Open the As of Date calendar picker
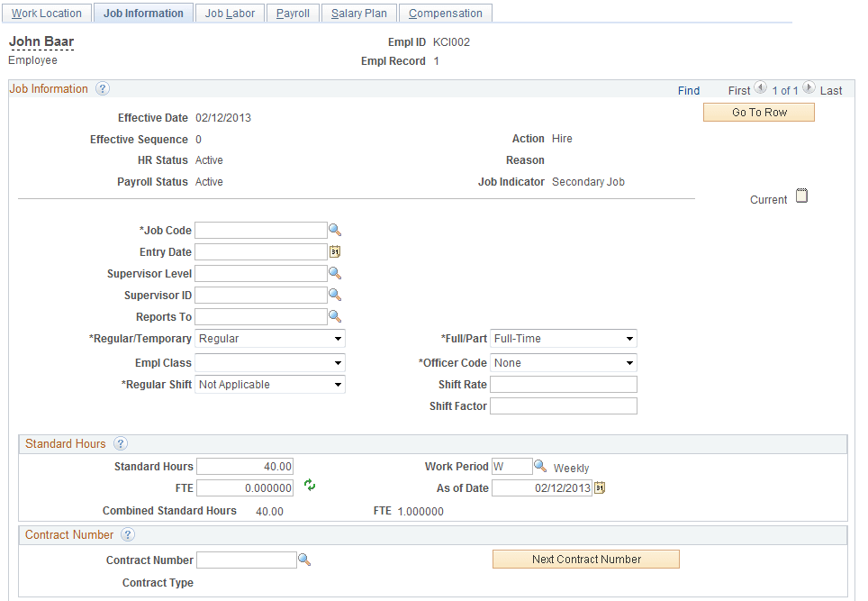 click(600, 488)
